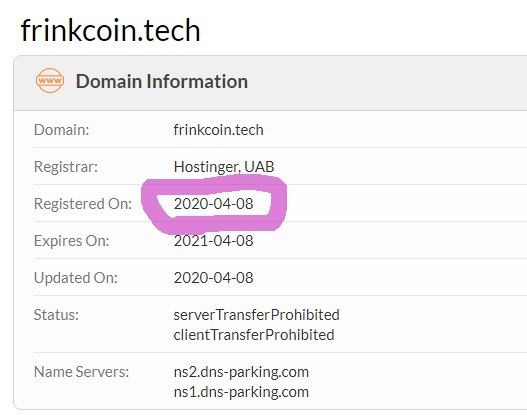
Task: Click the Domain Information panel heading
Action: pyautogui.click(x=162, y=81)
